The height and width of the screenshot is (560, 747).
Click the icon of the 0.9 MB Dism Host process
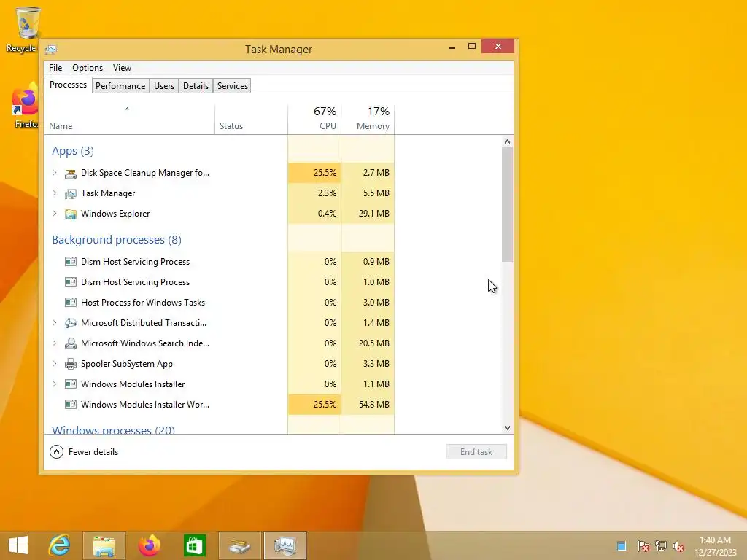click(71, 262)
